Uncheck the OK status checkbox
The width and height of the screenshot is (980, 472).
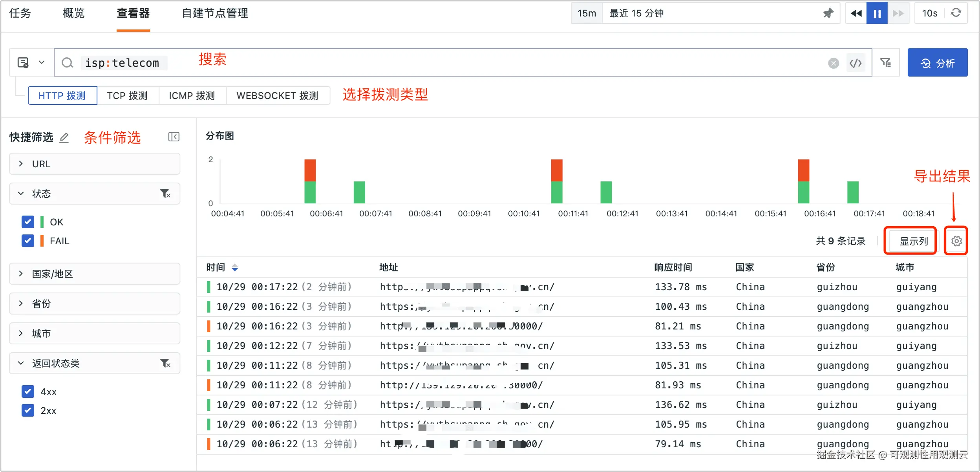[x=28, y=222]
